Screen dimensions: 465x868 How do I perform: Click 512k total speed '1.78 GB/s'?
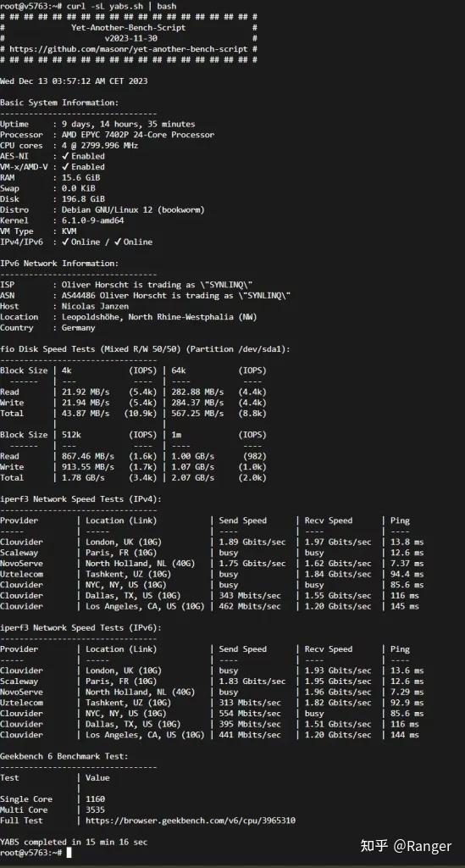[x=84, y=478]
